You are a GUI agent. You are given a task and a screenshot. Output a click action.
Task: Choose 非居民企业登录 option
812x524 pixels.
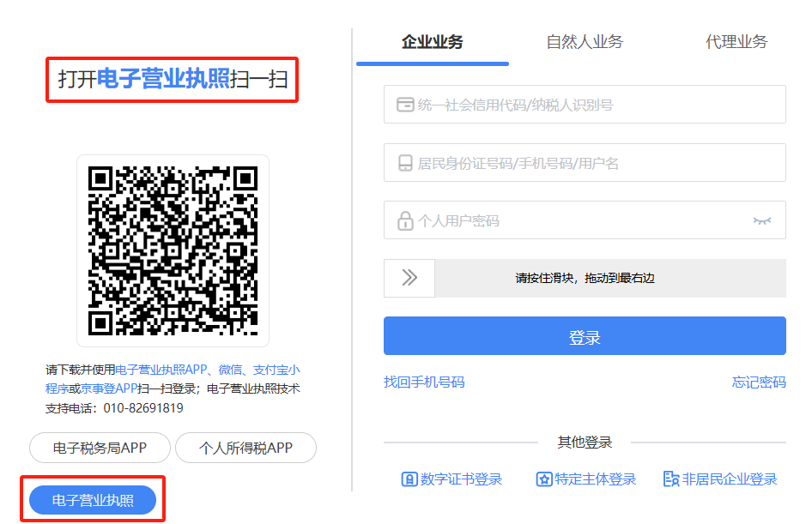(x=720, y=479)
